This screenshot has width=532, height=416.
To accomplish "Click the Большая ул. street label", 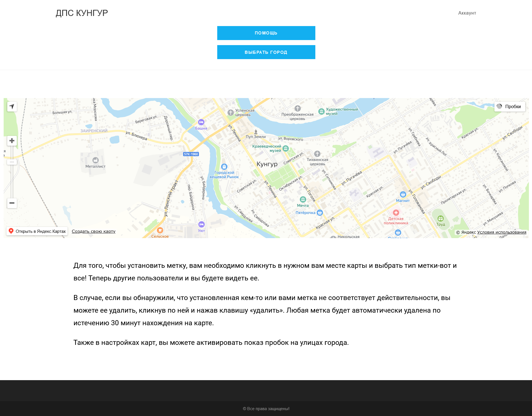I will (62, 112).
